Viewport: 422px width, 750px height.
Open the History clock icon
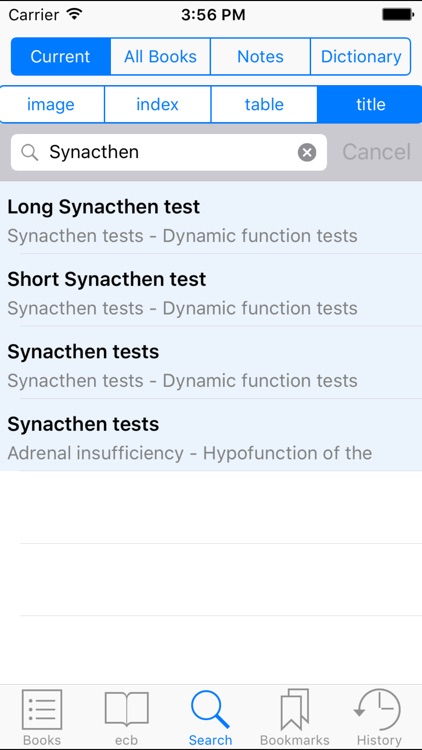[378, 710]
